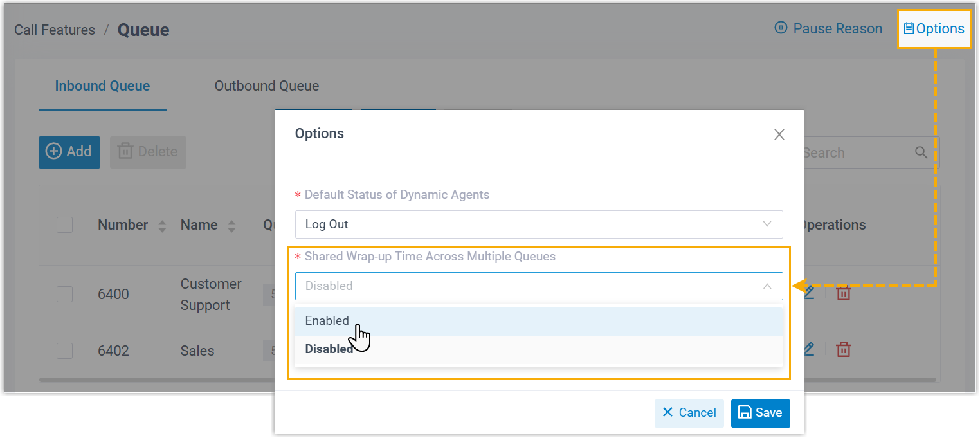
Task: Click the edit pencil icon for Sales queue
Action: tap(809, 349)
